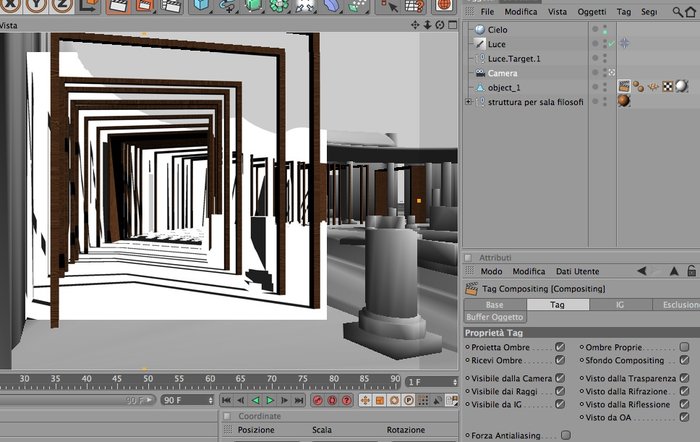
Task: Click the coordinate system toggle icon
Action: click(89, 5)
